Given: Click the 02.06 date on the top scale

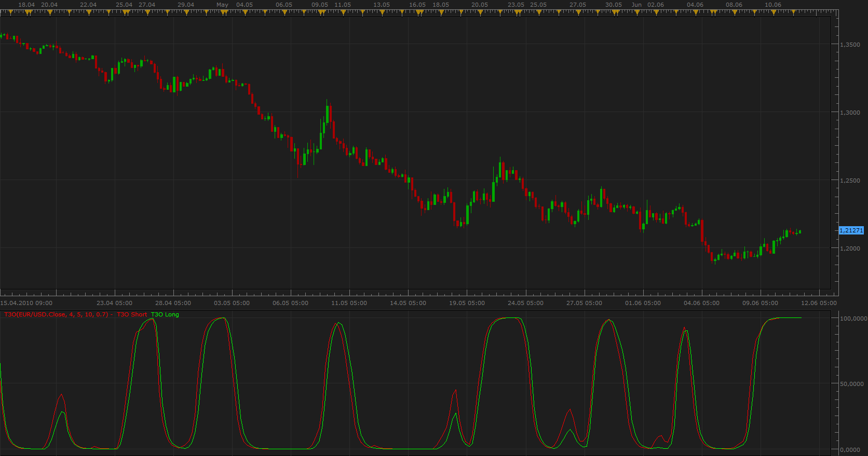Looking at the screenshot, I should 656,5.
